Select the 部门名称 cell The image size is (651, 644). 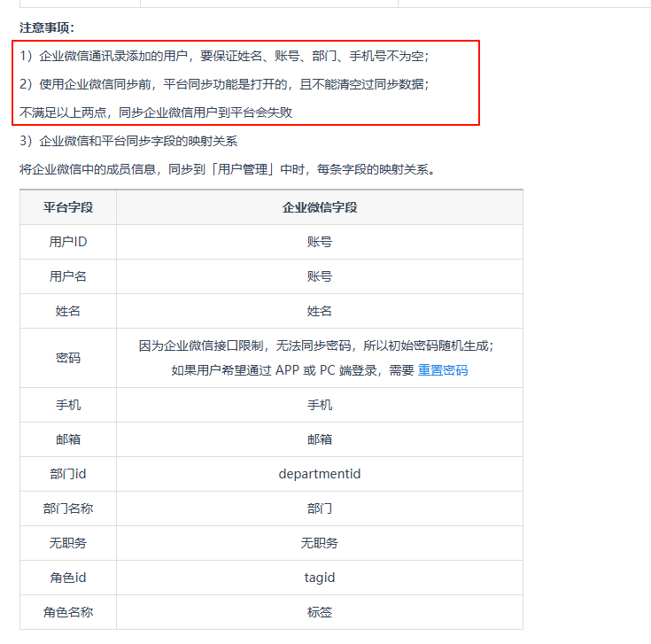(x=68, y=508)
